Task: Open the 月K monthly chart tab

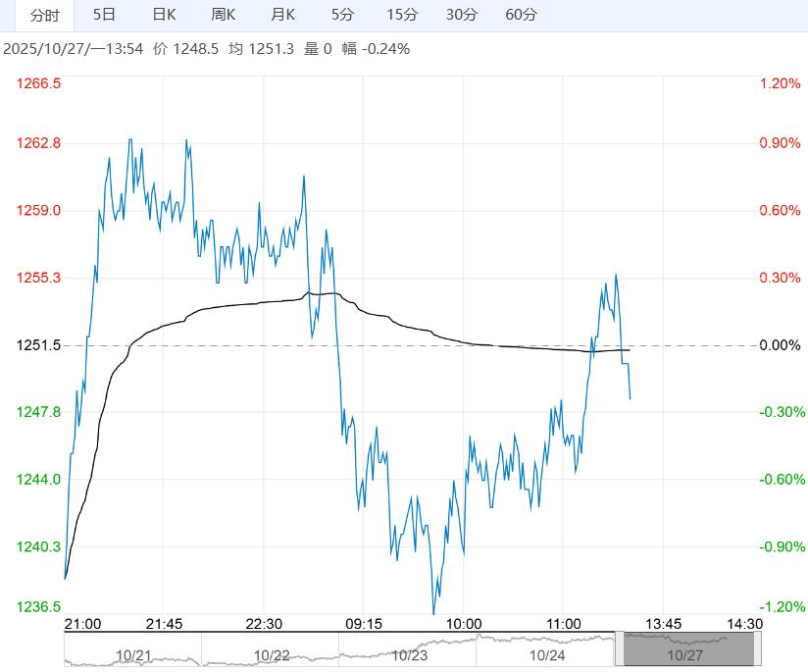Action: [283, 15]
